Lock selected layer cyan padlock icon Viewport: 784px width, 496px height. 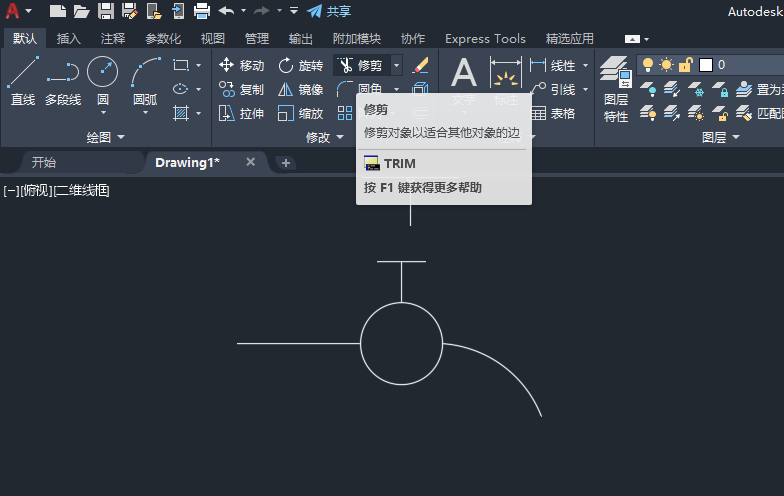(x=720, y=89)
